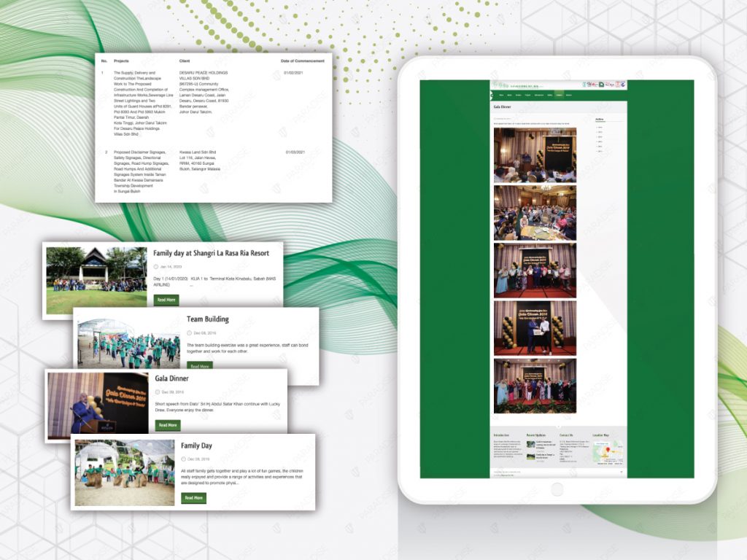Open third tablet photo of group on stage
Image resolution: width=747 pixels, height=560 pixels.
[x=535, y=271]
